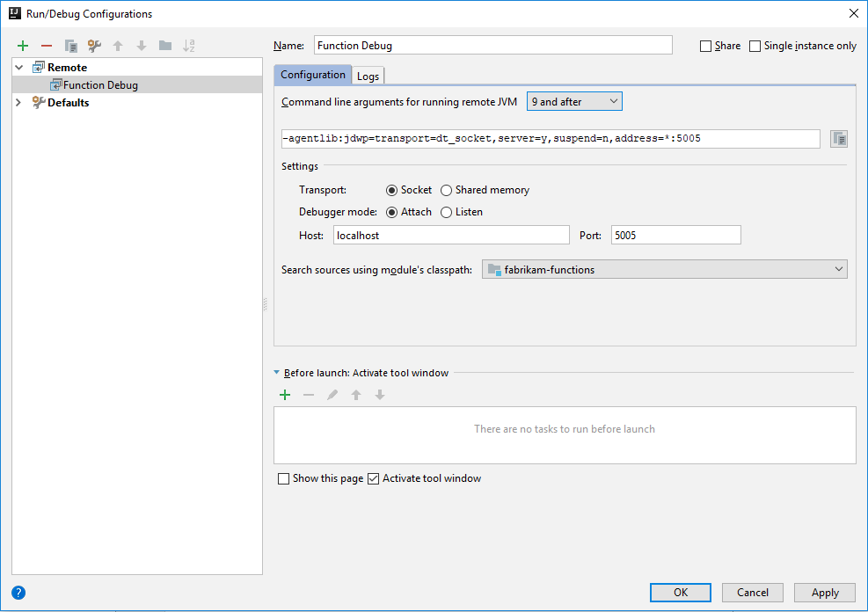The image size is (868, 612).
Task: Move before launch task up
Action: coord(356,395)
